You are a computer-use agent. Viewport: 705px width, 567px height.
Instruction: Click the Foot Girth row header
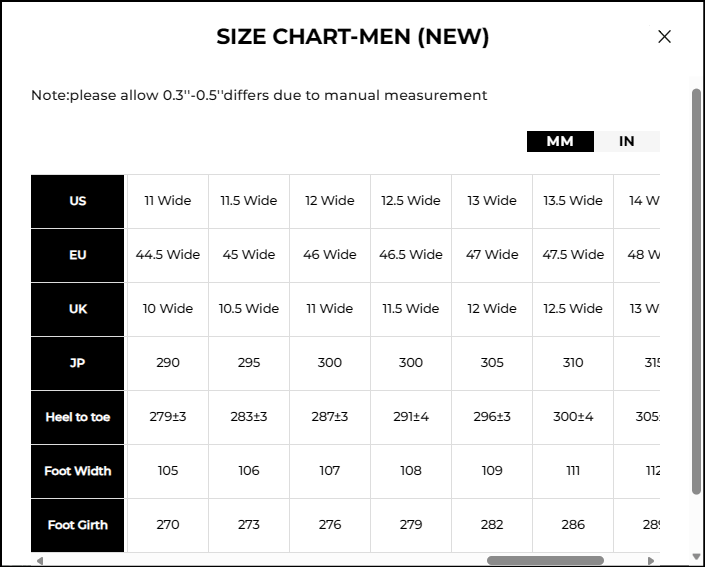point(77,525)
